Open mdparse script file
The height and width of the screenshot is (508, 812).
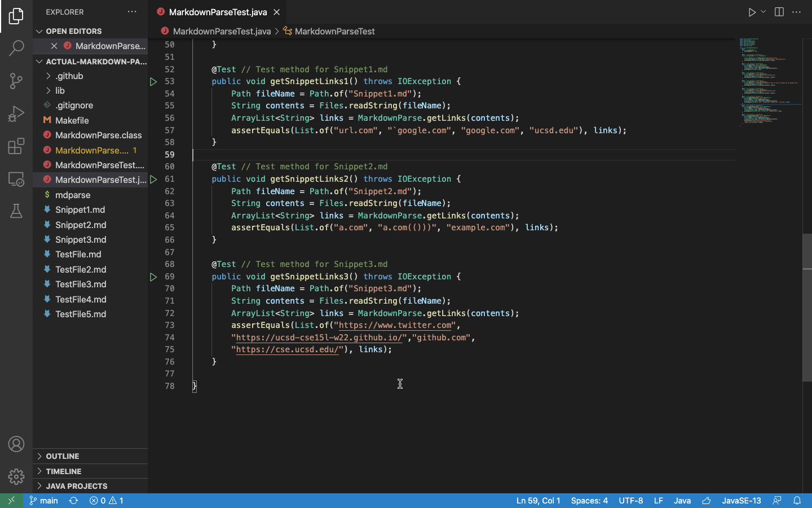pos(90,195)
